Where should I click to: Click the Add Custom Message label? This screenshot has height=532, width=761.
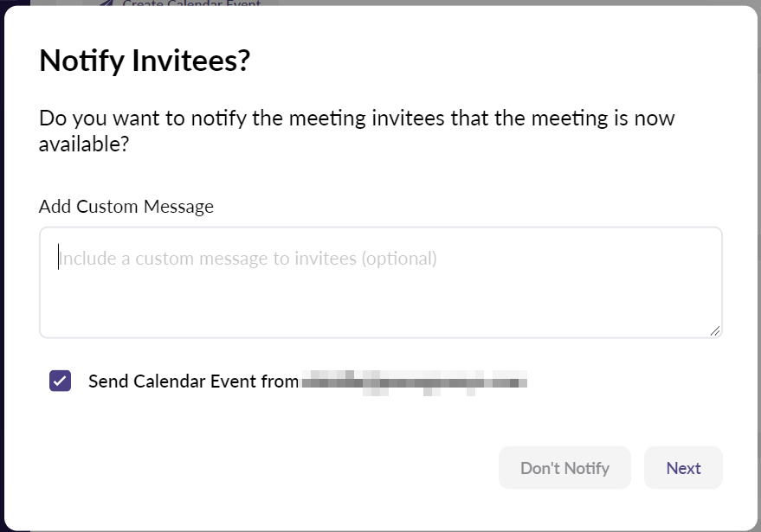click(x=126, y=206)
